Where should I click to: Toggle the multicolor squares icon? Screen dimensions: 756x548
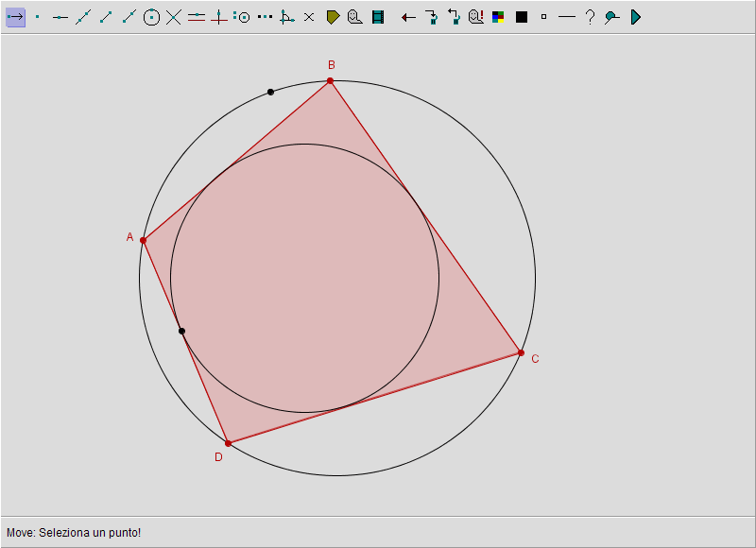498,17
